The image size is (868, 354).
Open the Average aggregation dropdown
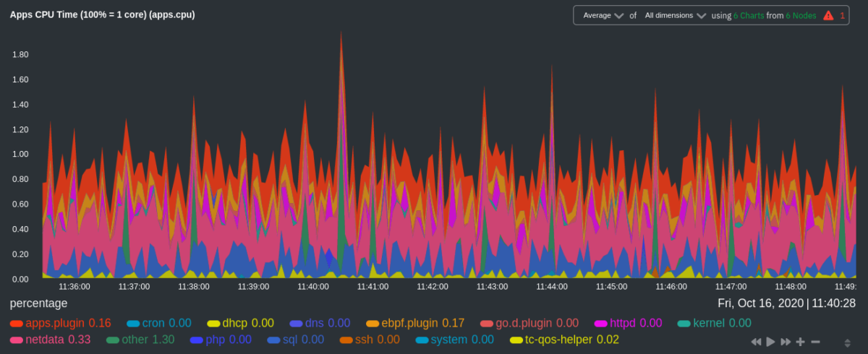pos(603,15)
